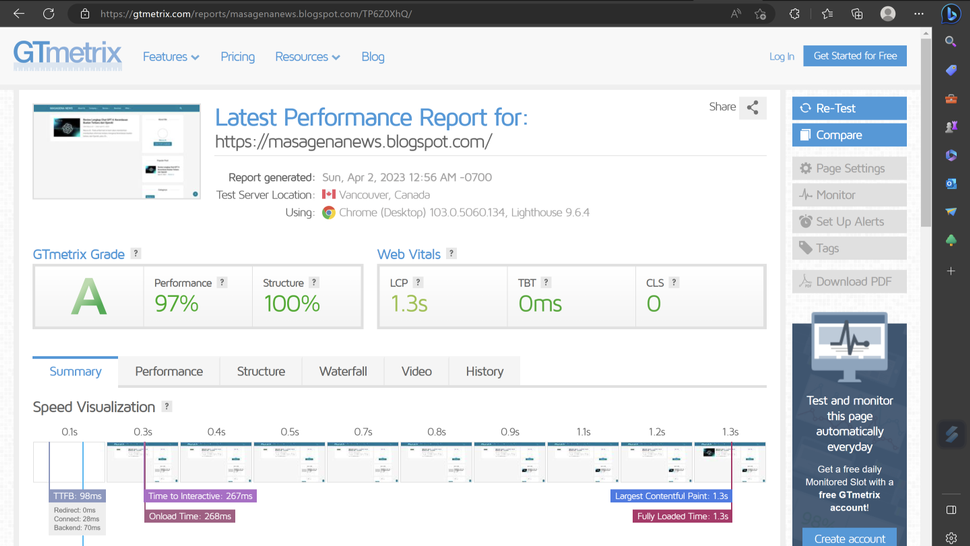The height and width of the screenshot is (546, 970).
Task: Show Web Vitals help question mark
Action: pos(452,254)
